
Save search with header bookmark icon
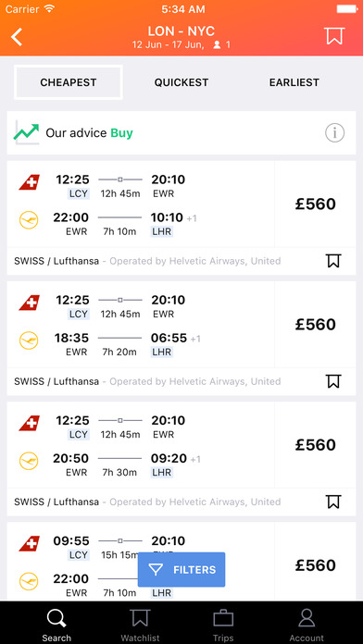(x=333, y=36)
